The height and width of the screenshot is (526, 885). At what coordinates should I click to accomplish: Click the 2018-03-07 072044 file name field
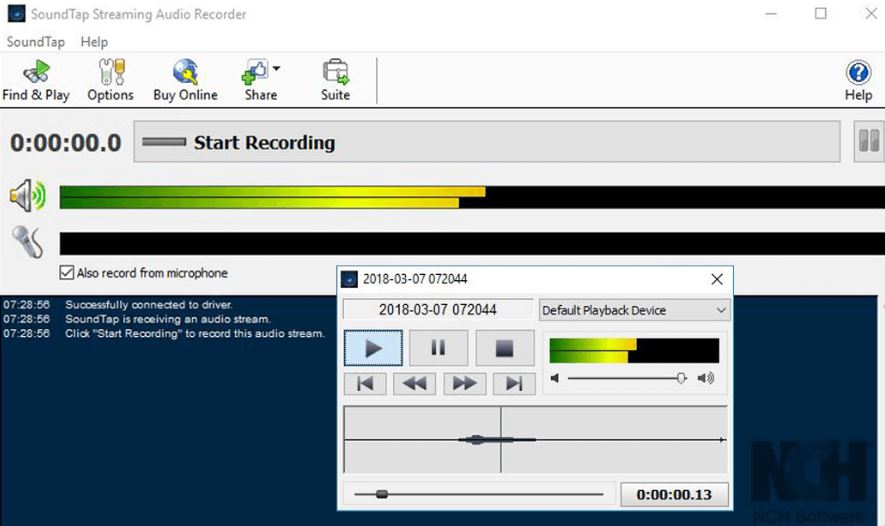click(438, 310)
